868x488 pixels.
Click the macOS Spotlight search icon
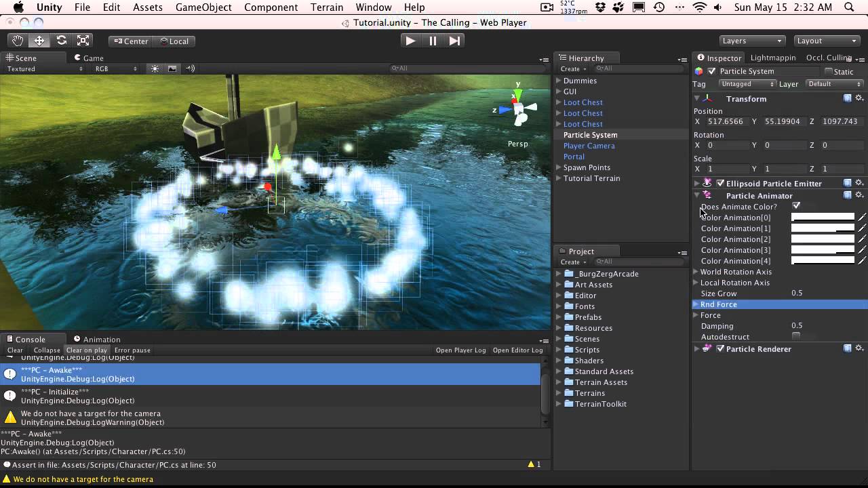click(850, 7)
